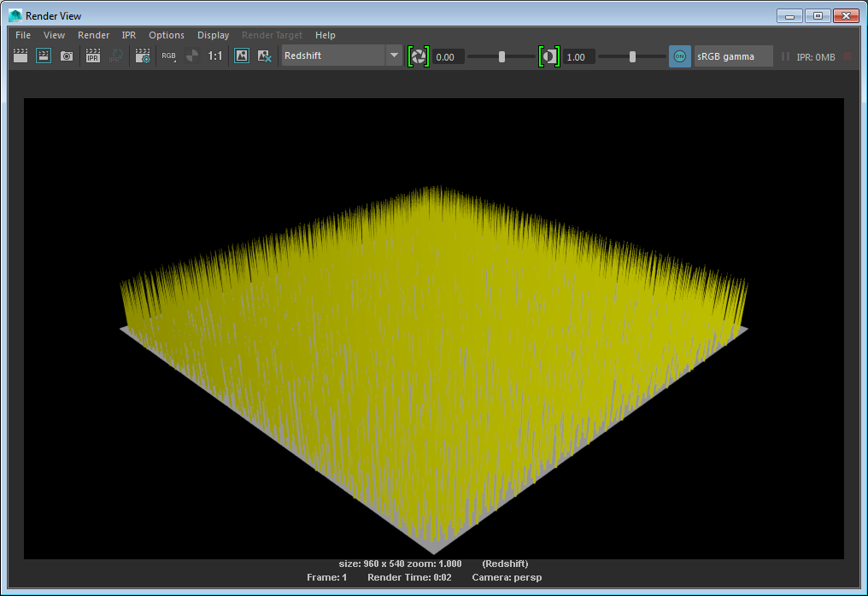
Task: Click the exposure value field showing 0.00
Action: [448, 57]
